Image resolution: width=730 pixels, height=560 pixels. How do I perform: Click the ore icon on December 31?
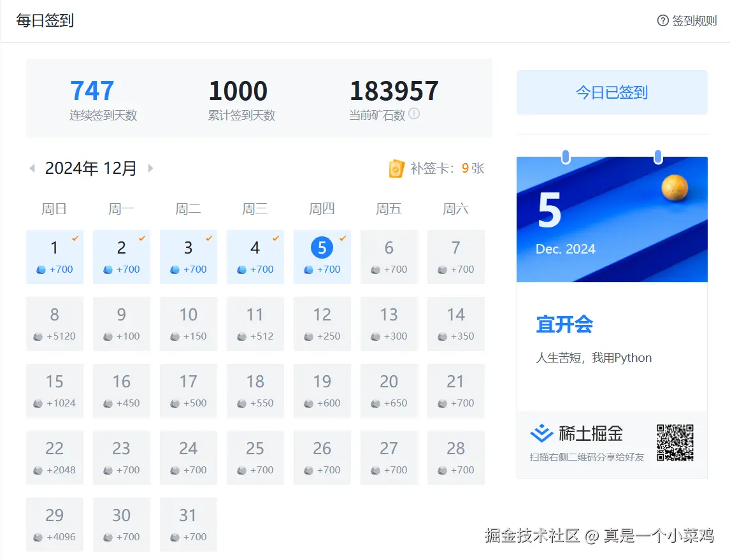click(173, 536)
